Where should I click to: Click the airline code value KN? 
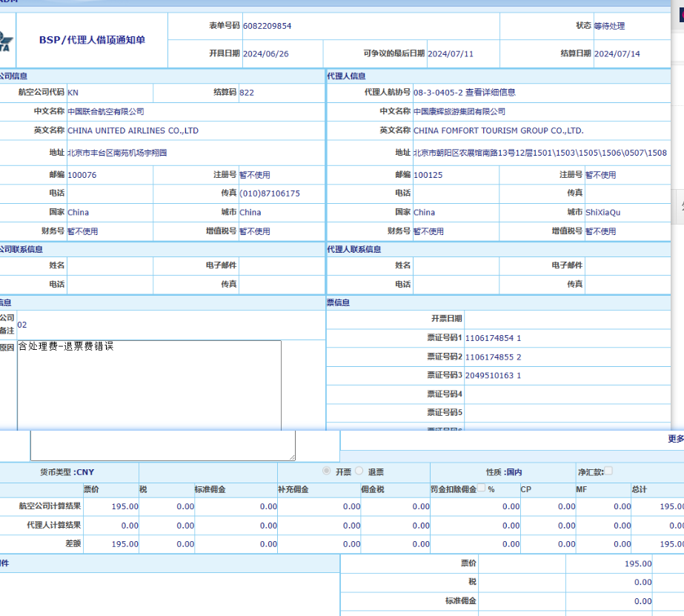click(x=73, y=93)
